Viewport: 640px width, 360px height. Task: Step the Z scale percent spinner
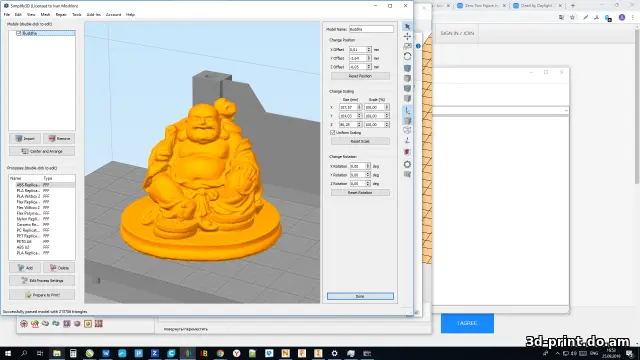(387, 124)
